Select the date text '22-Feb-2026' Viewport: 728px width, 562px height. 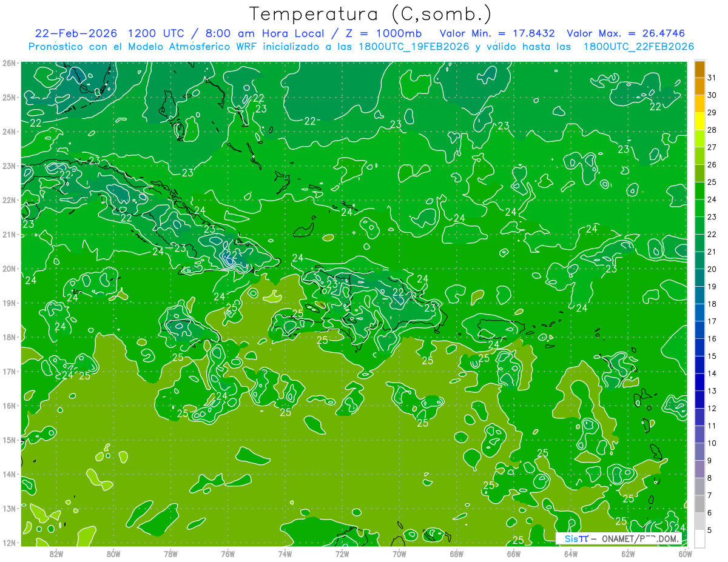coord(76,33)
